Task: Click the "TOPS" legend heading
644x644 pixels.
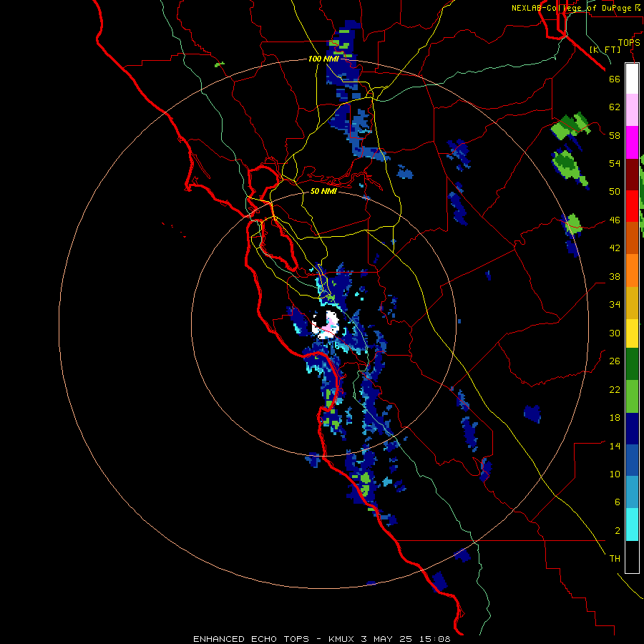Action: pos(629,43)
